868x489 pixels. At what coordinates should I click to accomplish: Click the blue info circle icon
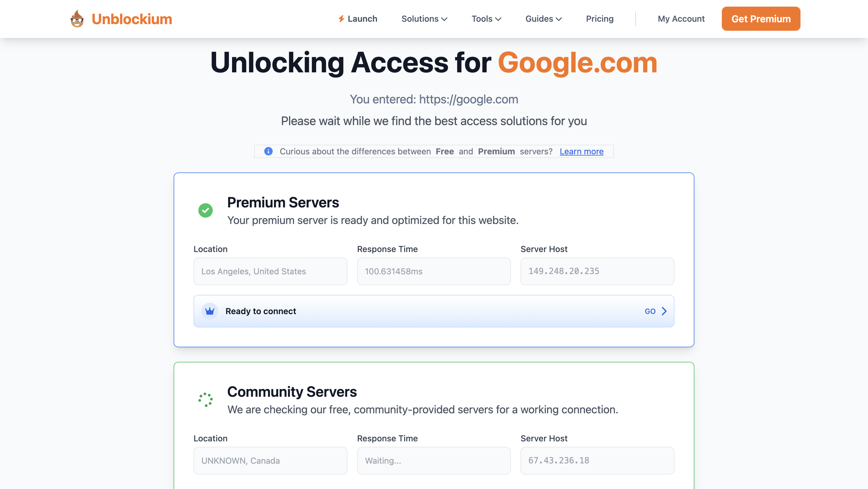pyautogui.click(x=268, y=151)
